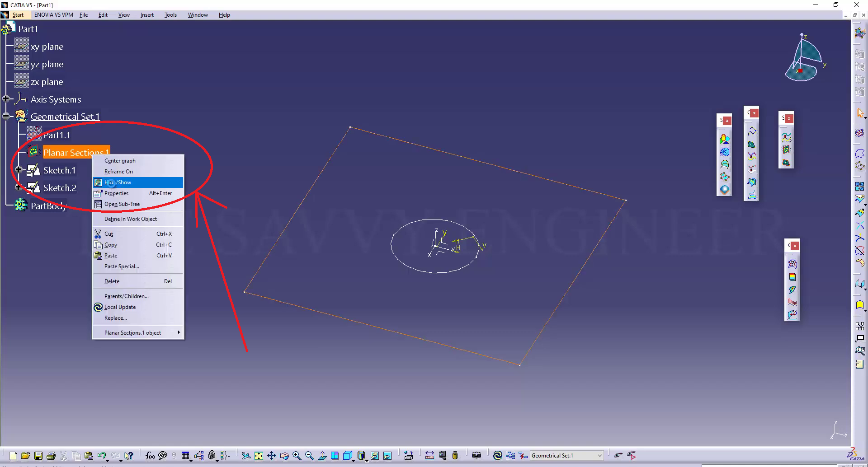Toggle Swap visible space icon
Screen dimensions: 868x467
pos(387,456)
